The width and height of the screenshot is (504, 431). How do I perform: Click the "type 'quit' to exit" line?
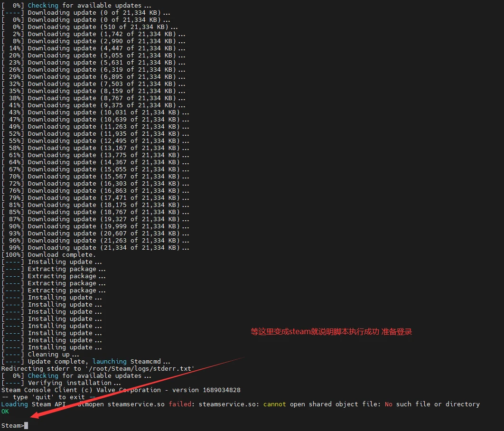coord(48,397)
